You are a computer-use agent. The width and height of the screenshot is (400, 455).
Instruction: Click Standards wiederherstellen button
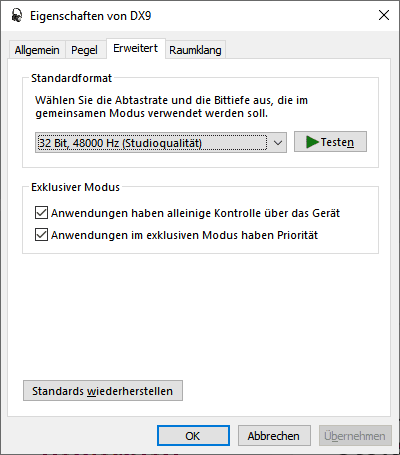[x=103, y=390]
